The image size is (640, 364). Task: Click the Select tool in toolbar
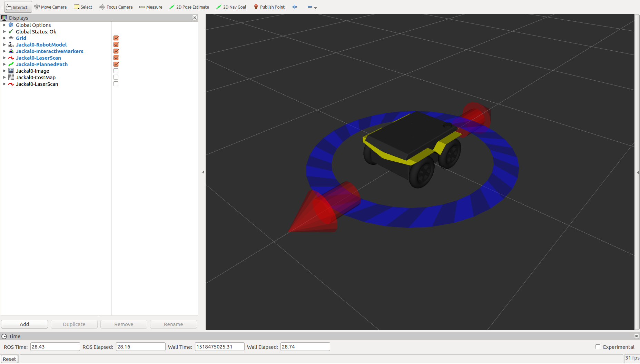point(83,7)
